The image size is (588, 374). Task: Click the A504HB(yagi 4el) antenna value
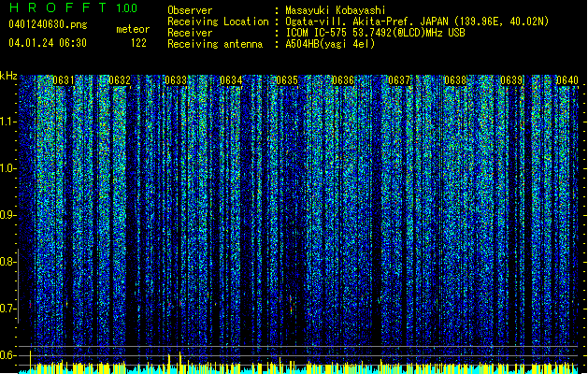330,44
